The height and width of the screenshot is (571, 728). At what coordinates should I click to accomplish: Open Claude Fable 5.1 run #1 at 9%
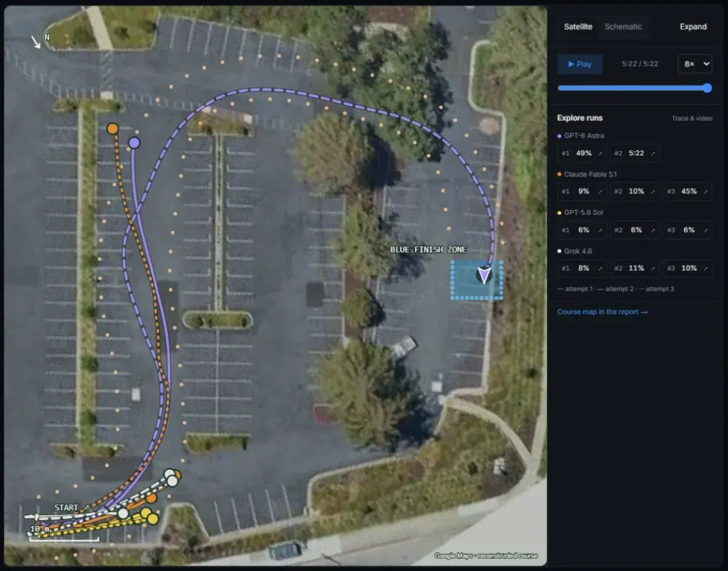(x=582, y=192)
